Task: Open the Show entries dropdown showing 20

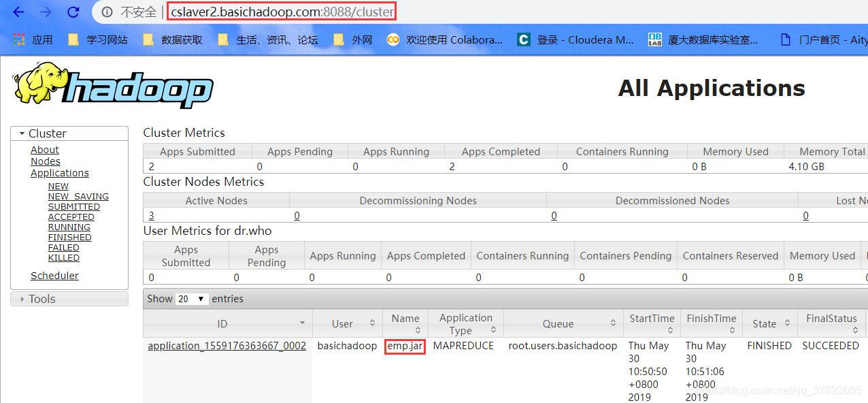Action: point(192,299)
